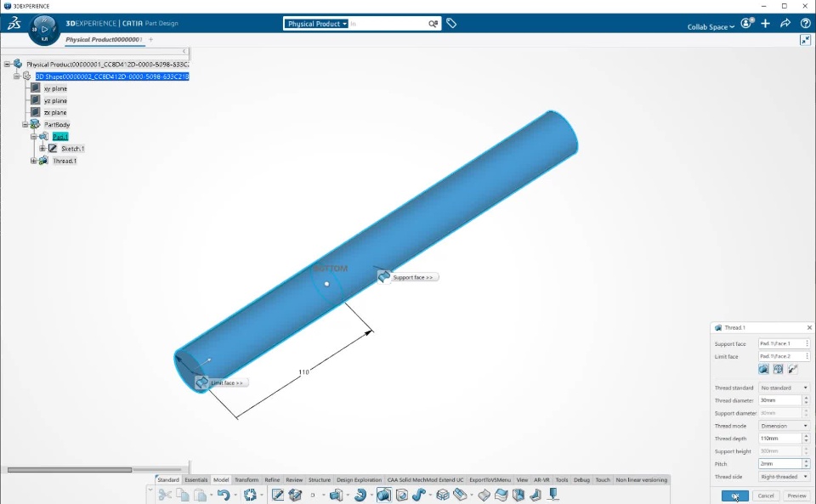
Task: Open the Thread side dropdown
Action: [x=784, y=477]
